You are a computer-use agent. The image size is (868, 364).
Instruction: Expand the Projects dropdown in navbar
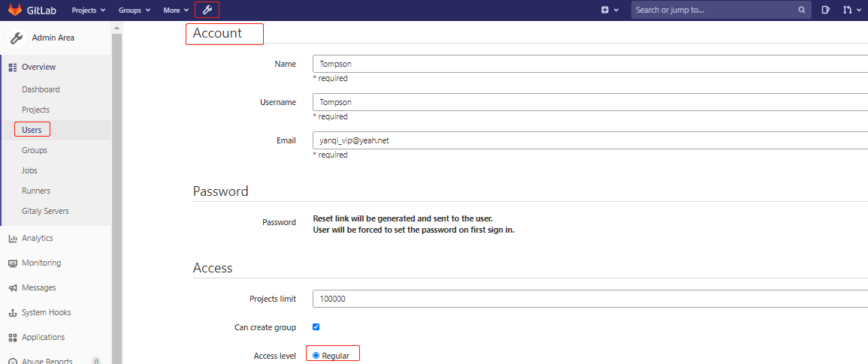89,11
